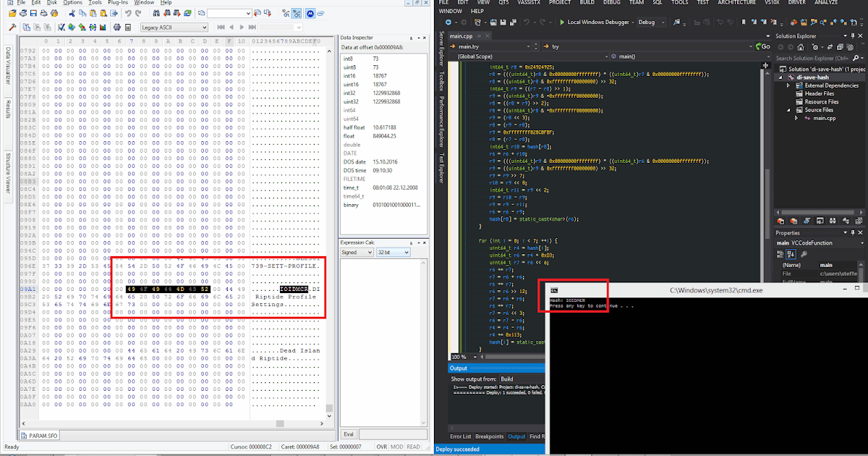Collapse di-save-hash project node
868x456 pixels.
pyautogui.click(x=780, y=77)
